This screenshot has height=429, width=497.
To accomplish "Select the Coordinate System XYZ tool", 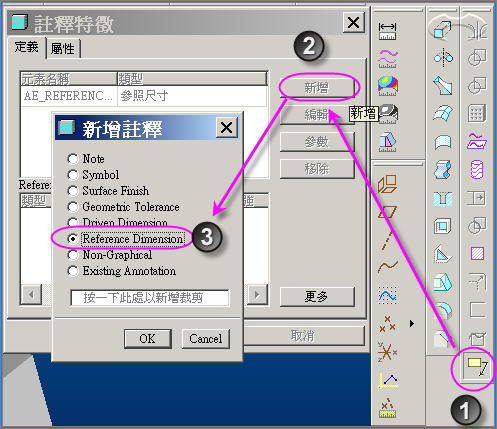I will pyautogui.click(x=388, y=352).
